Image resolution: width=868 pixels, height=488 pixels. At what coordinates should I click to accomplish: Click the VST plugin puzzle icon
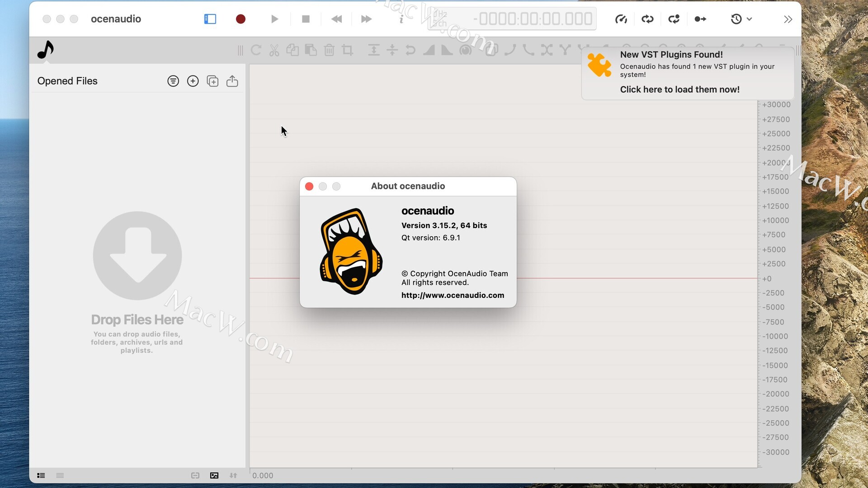(x=599, y=65)
